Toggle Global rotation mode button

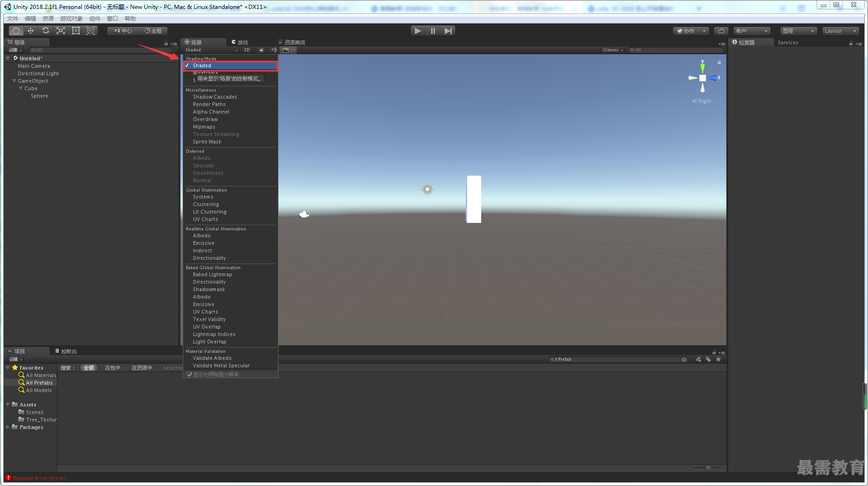pos(153,31)
